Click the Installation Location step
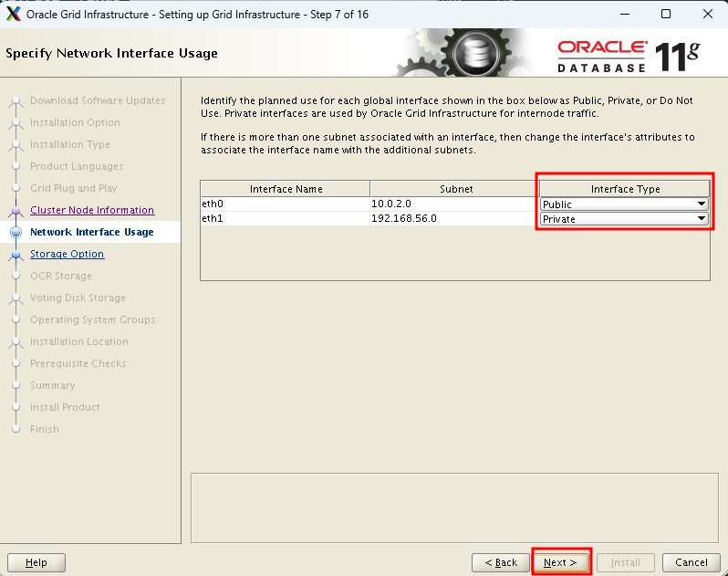Viewport: 728px width, 576px height. [x=79, y=341]
